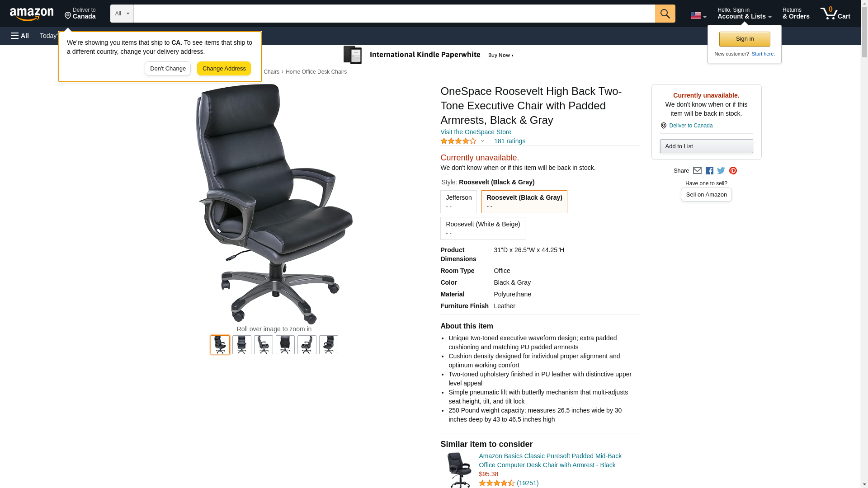
Task: Select the Jefferson style option
Action: coord(458,202)
